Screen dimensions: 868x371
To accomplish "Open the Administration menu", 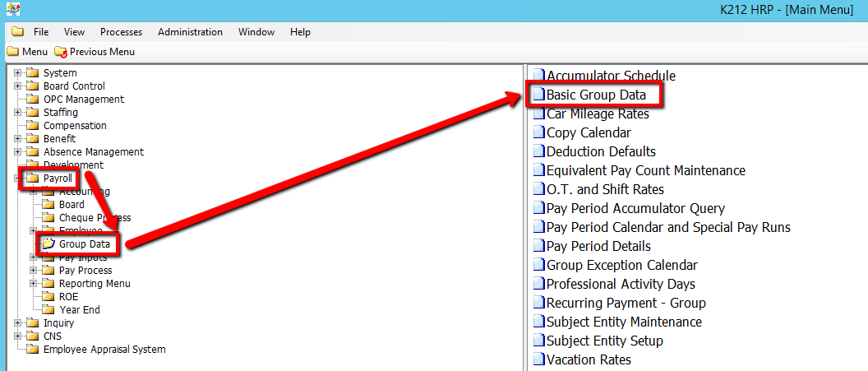I will [190, 32].
